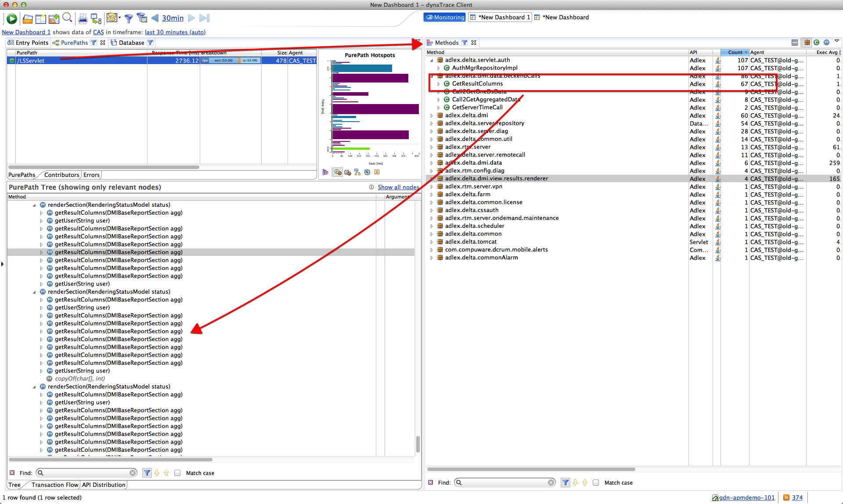Click the Methods Find input field
Image resolution: width=843 pixels, height=504 pixels.
[504, 482]
